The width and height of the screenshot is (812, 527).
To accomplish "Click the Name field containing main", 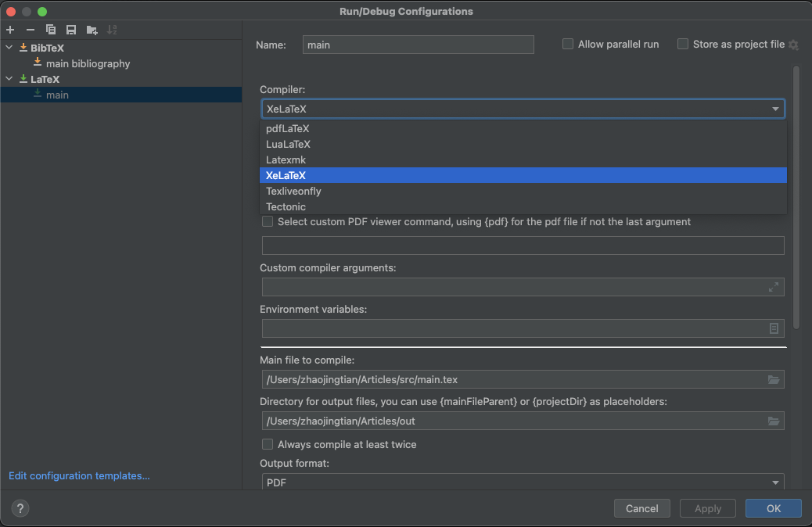I will point(418,45).
